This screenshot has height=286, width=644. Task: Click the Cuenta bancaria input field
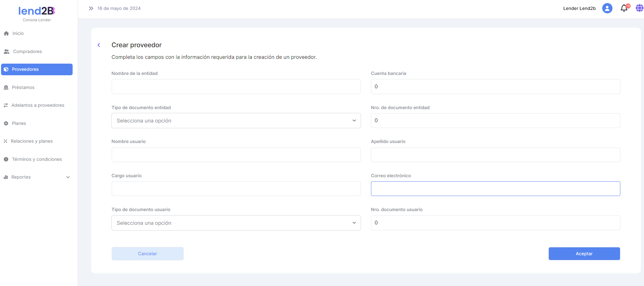pyautogui.click(x=495, y=87)
